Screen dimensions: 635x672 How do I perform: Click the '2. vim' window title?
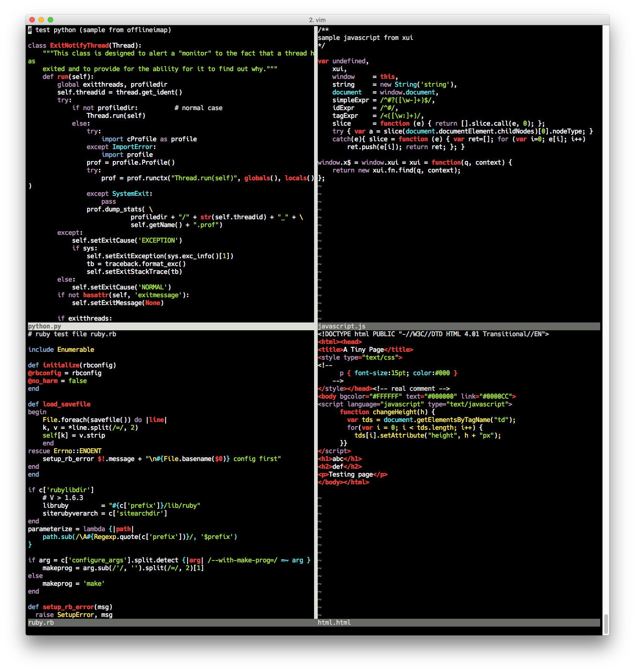(317, 20)
